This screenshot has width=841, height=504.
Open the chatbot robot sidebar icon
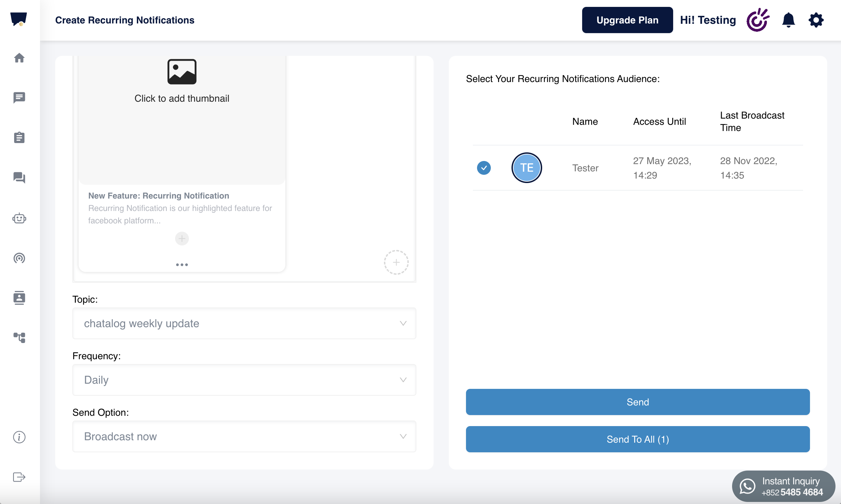pos(19,218)
